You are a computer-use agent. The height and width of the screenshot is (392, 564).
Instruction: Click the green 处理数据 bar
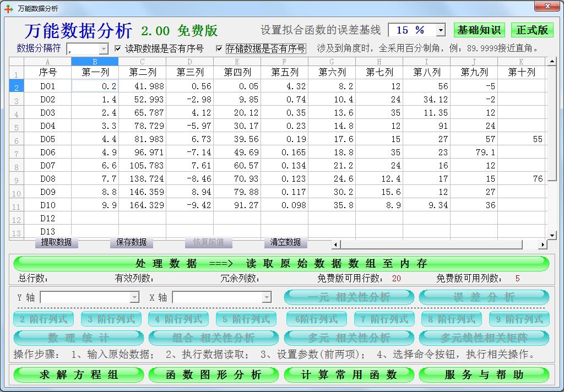coord(281,263)
